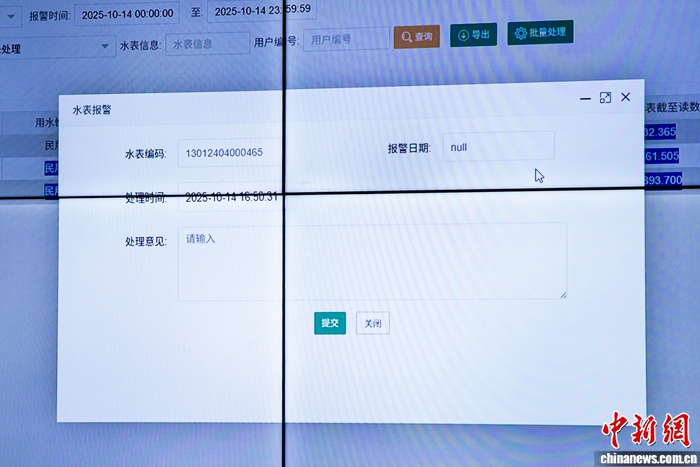Open the alarm end time picker

click(262, 10)
